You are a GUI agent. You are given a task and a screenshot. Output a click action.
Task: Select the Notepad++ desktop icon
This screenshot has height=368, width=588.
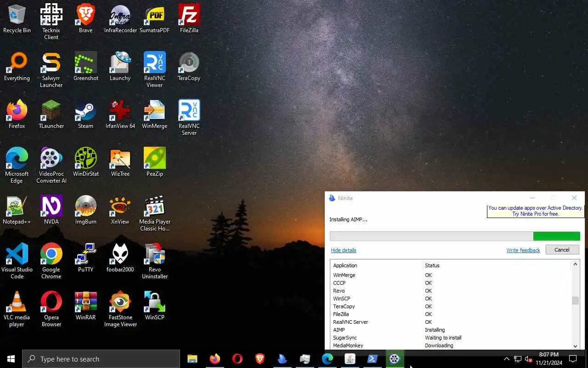[x=17, y=211]
